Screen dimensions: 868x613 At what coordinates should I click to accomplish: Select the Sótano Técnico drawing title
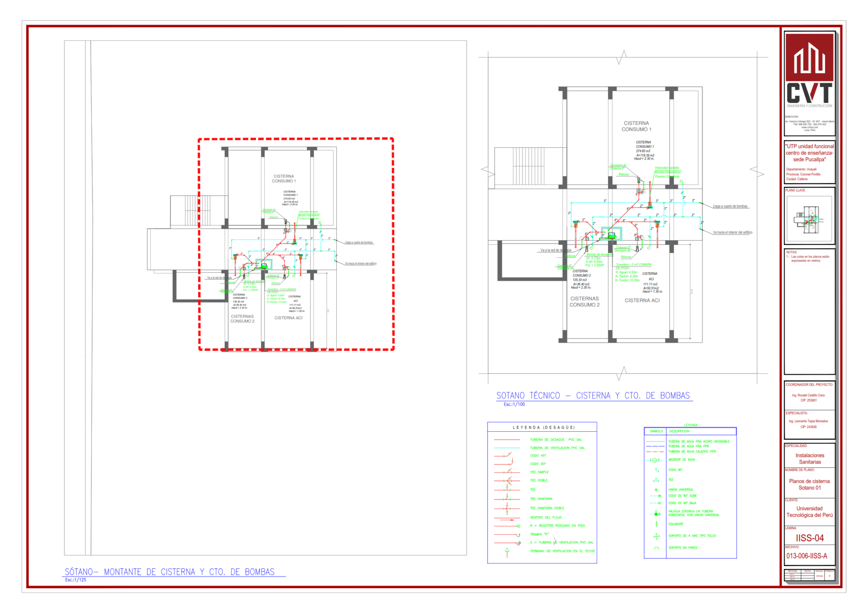[593, 396]
